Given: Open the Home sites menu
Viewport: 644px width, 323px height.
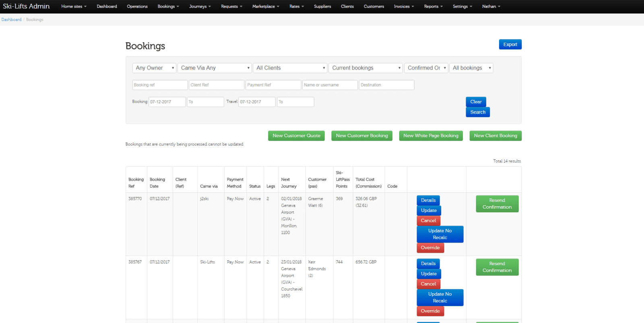Looking at the screenshot, I should point(74,6).
